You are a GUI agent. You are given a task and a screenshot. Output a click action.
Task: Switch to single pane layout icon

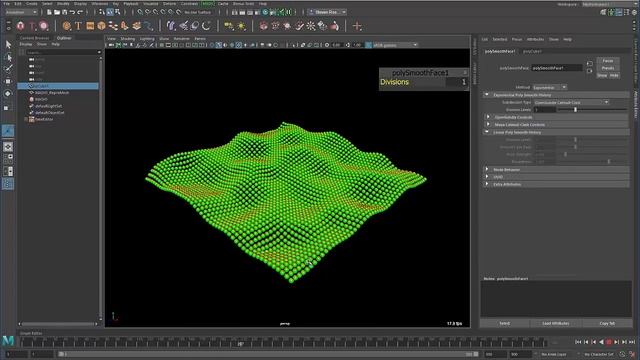[x=8, y=147]
